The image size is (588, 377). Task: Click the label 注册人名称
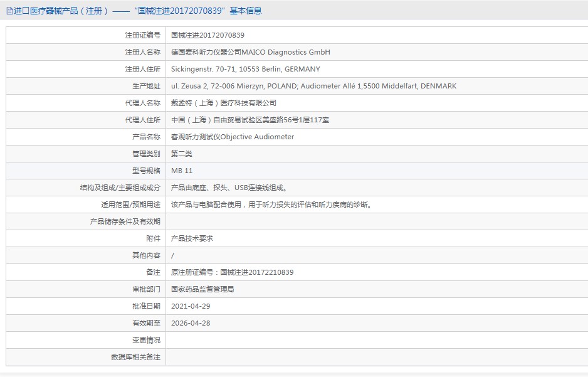pos(142,52)
